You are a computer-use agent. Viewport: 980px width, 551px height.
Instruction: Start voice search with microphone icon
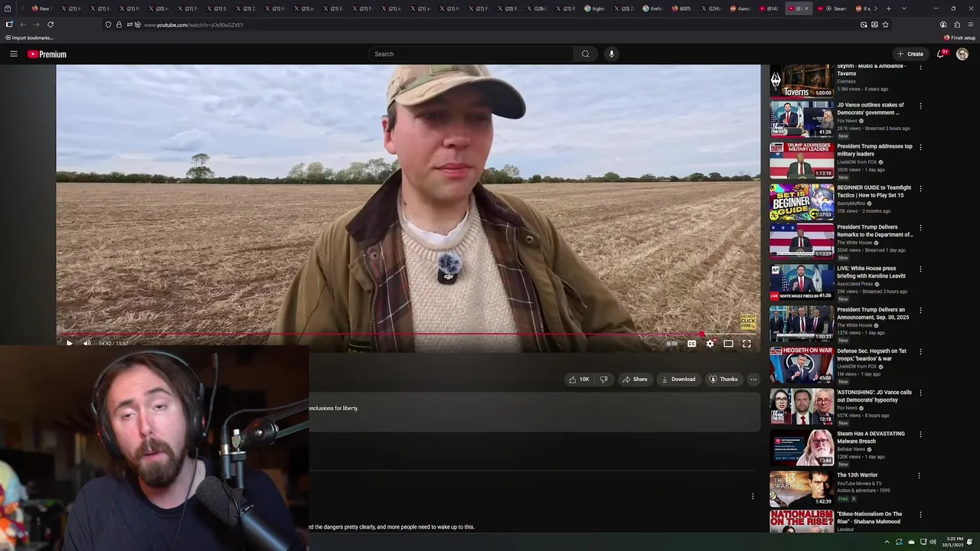click(x=611, y=54)
